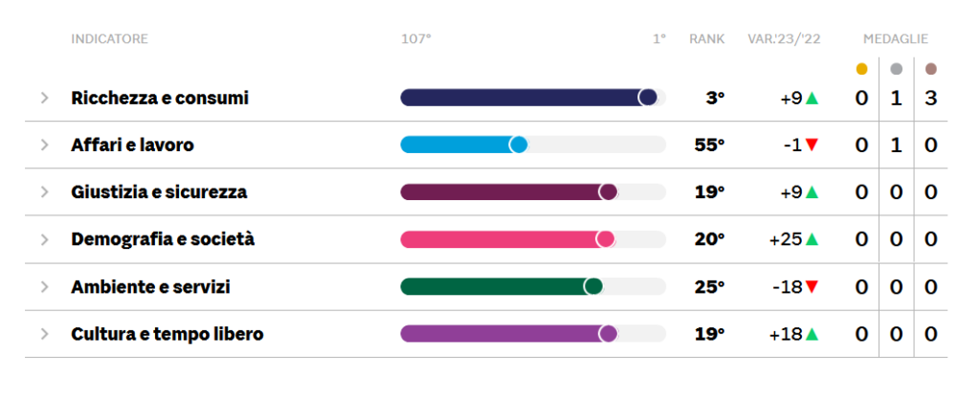Open the Giustizia e sicurezza indicator label
Screen dimensions: 980x403
[x=159, y=191]
